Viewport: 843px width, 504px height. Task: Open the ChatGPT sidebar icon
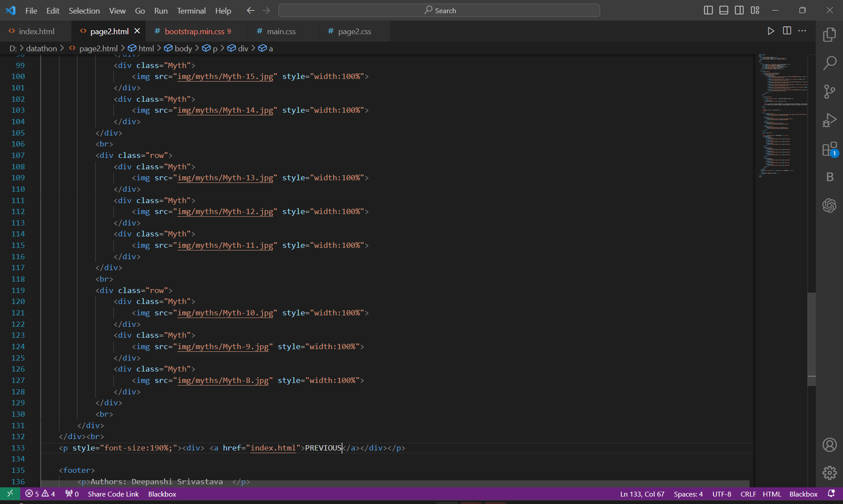[829, 205]
